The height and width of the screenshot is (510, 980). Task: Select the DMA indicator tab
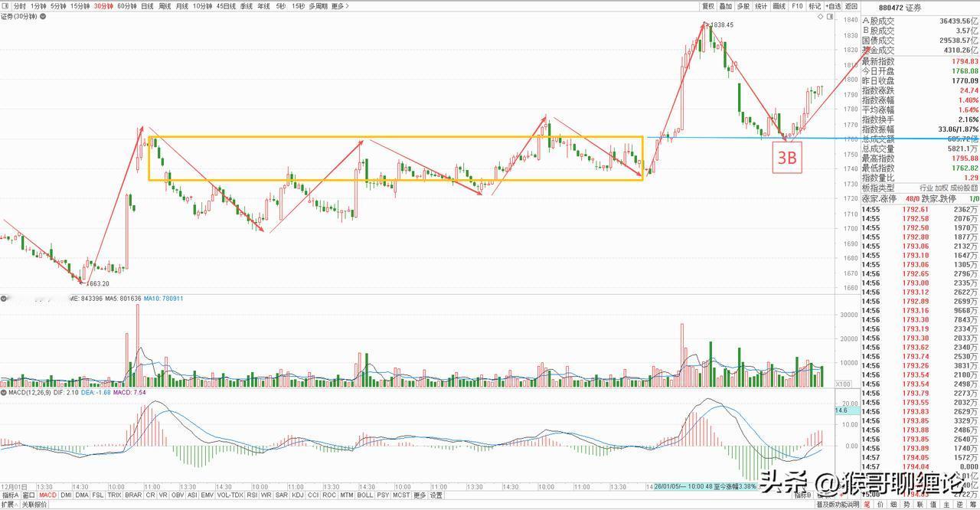tap(82, 495)
